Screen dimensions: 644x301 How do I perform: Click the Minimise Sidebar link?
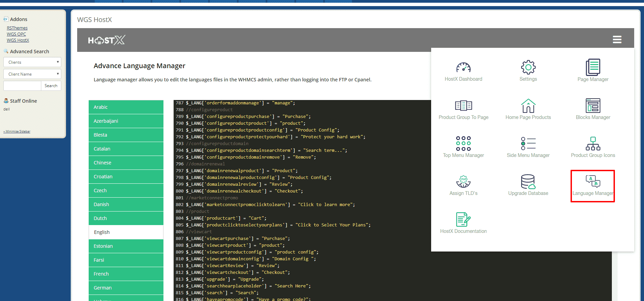(17, 132)
